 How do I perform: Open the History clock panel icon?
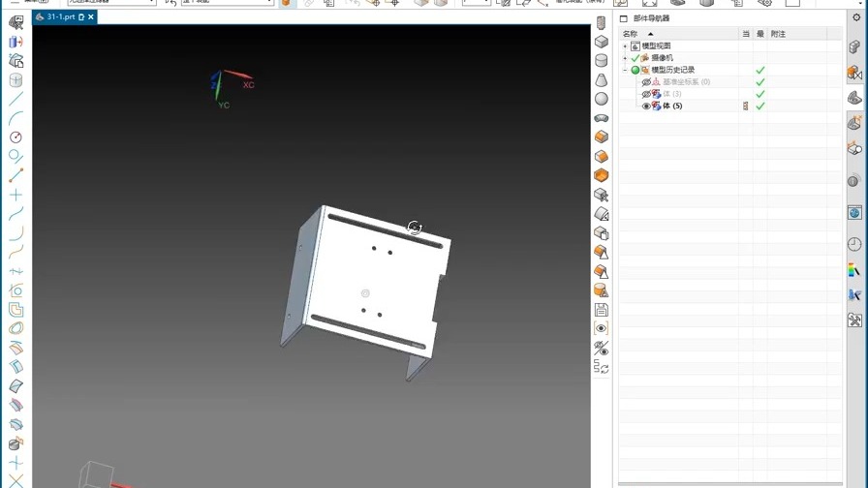(x=854, y=245)
